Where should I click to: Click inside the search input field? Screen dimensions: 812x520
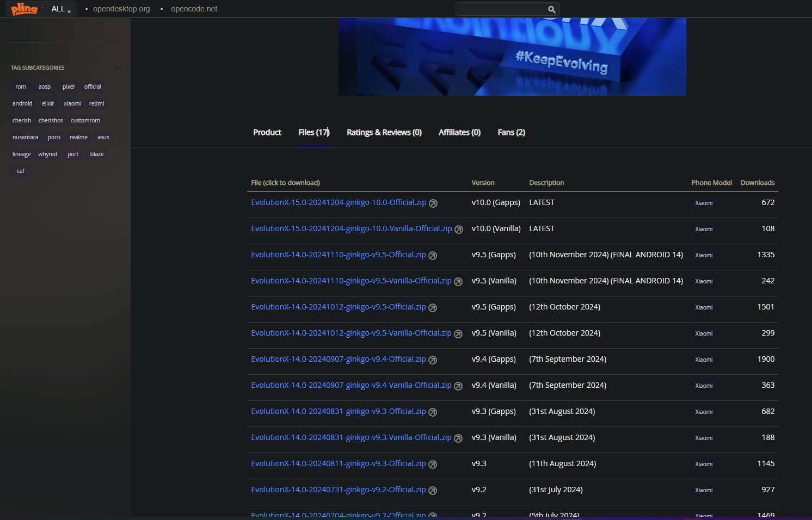[x=502, y=9]
